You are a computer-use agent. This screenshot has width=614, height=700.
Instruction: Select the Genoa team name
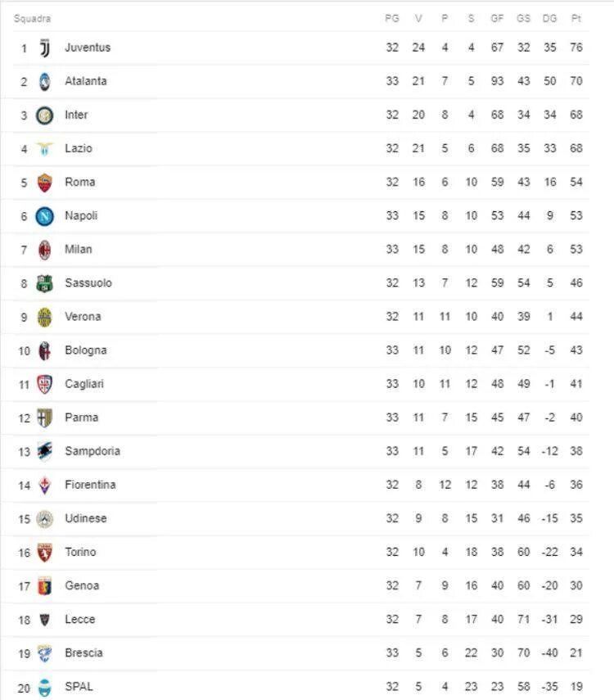pyautogui.click(x=82, y=585)
